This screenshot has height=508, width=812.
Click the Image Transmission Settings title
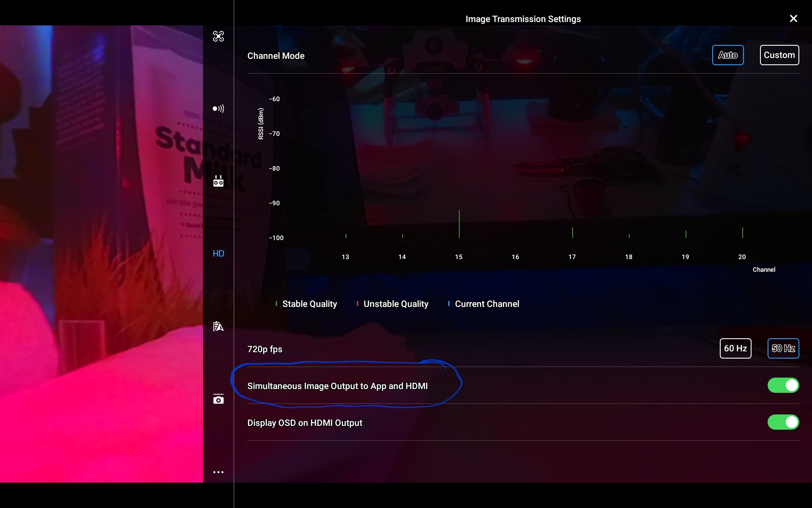tap(523, 19)
